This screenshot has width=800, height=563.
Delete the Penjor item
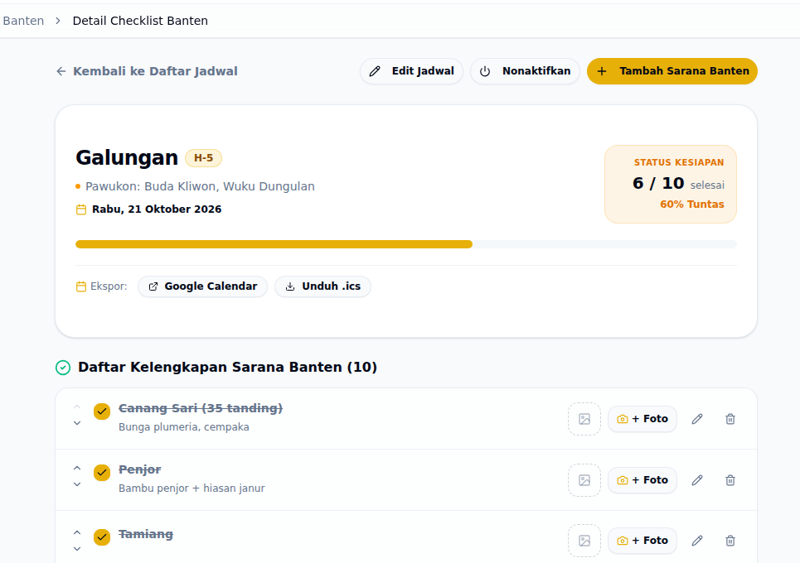[x=730, y=480]
